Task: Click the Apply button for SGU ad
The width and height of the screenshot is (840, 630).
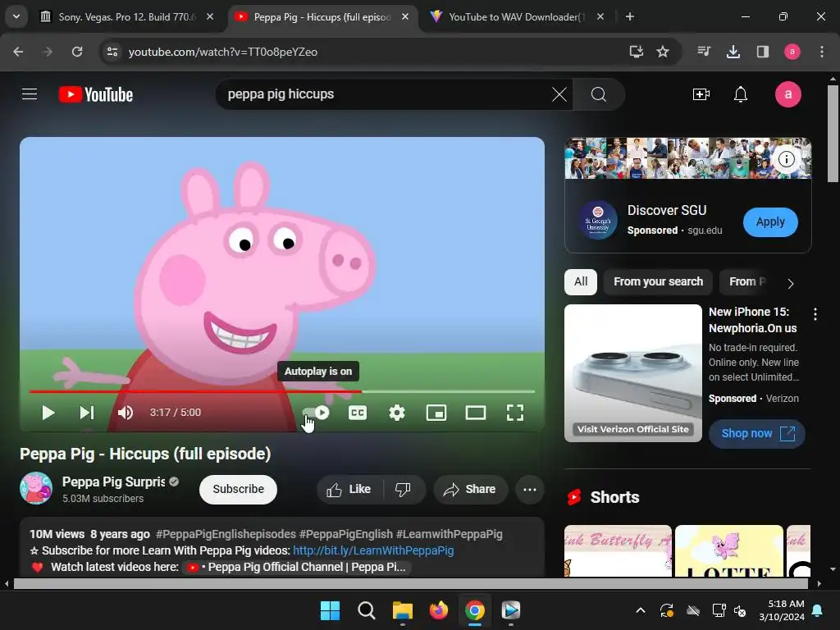Action: click(x=769, y=221)
